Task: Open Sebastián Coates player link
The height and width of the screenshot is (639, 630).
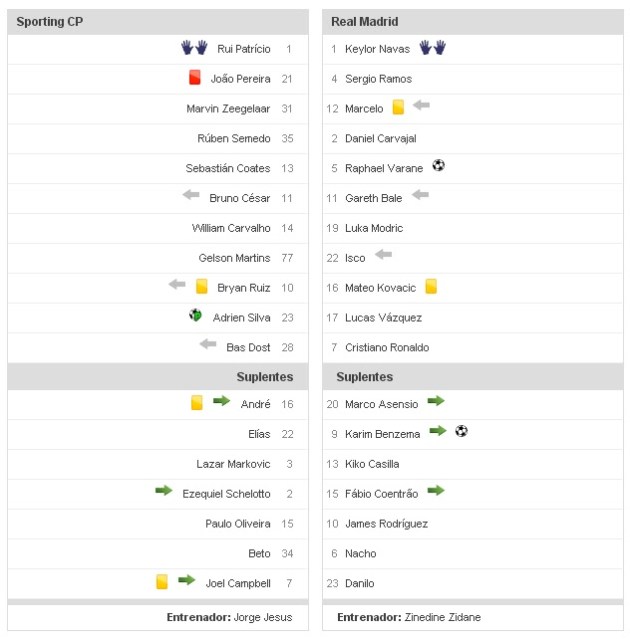Action: [228, 168]
